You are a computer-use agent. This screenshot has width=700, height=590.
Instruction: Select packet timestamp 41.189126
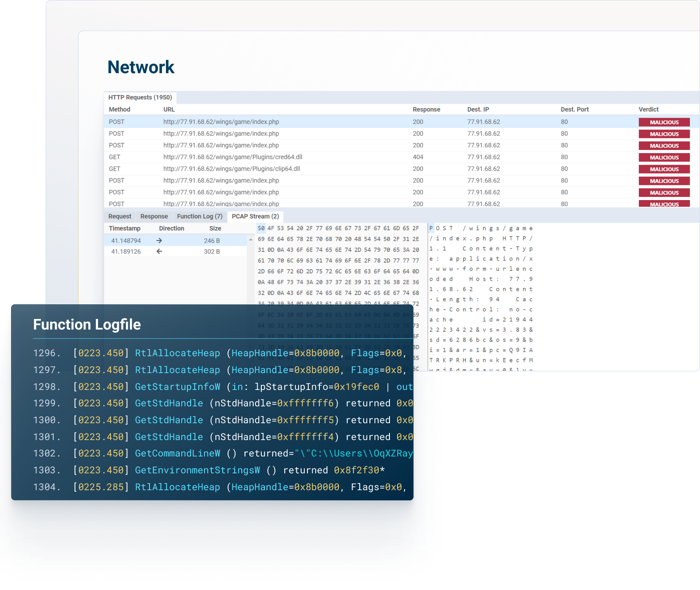[126, 252]
